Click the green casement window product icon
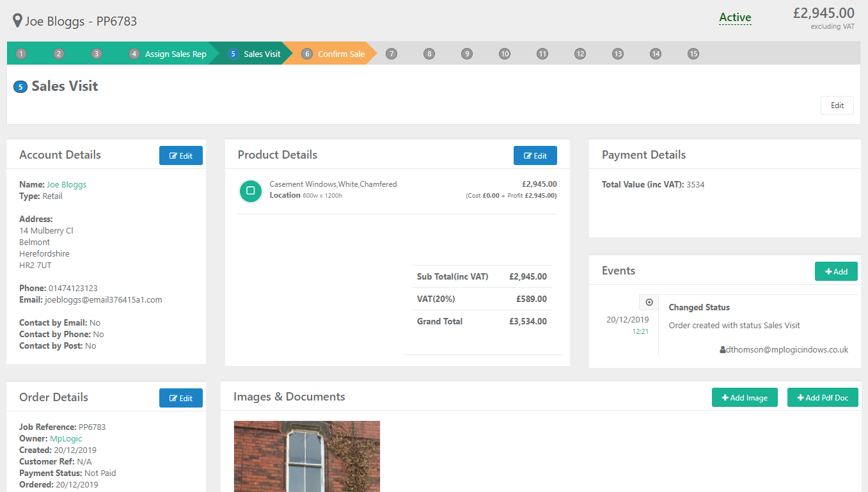Screen dimensions: 868x492 (251, 191)
